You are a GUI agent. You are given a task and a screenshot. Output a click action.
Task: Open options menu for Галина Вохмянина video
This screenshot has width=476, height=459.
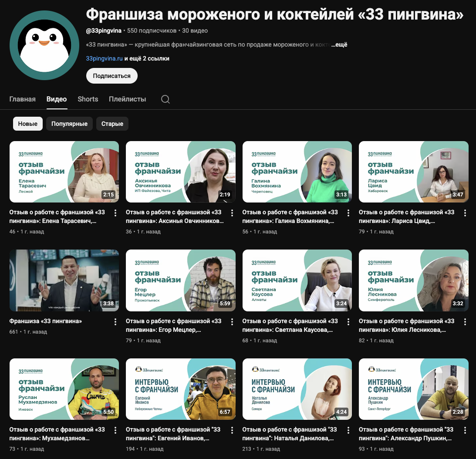[x=348, y=213]
